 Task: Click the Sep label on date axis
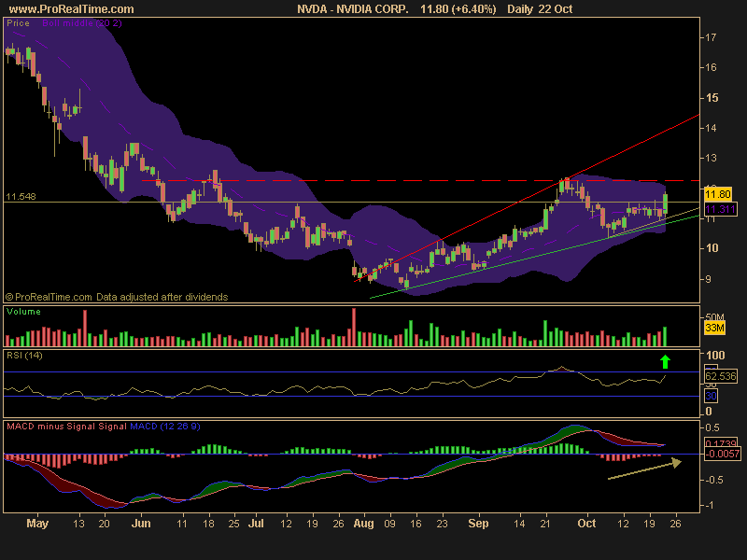tap(478, 524)
